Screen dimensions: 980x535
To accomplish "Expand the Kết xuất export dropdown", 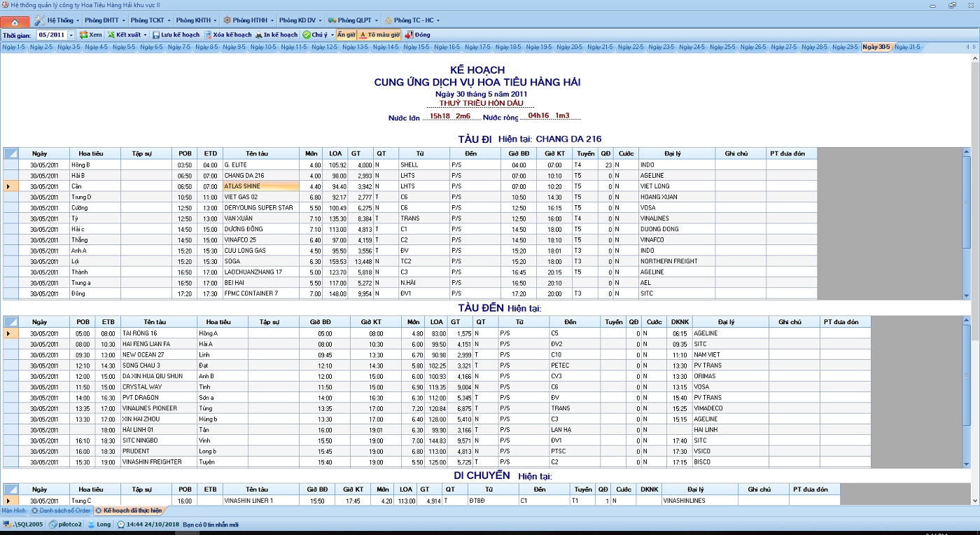I will click(146, 34).
